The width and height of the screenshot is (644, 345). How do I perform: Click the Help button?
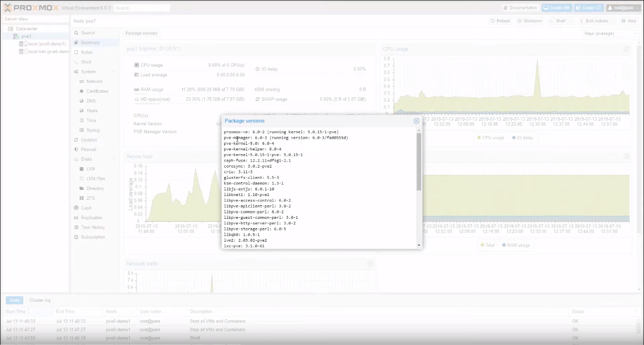click(x=629, y=21)
